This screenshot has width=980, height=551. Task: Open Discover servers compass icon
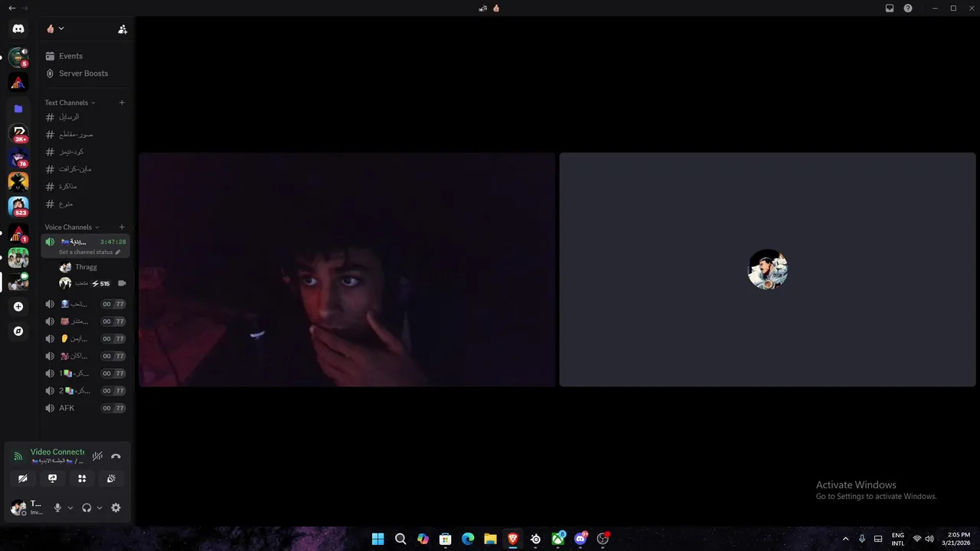(x=18, y=331)
